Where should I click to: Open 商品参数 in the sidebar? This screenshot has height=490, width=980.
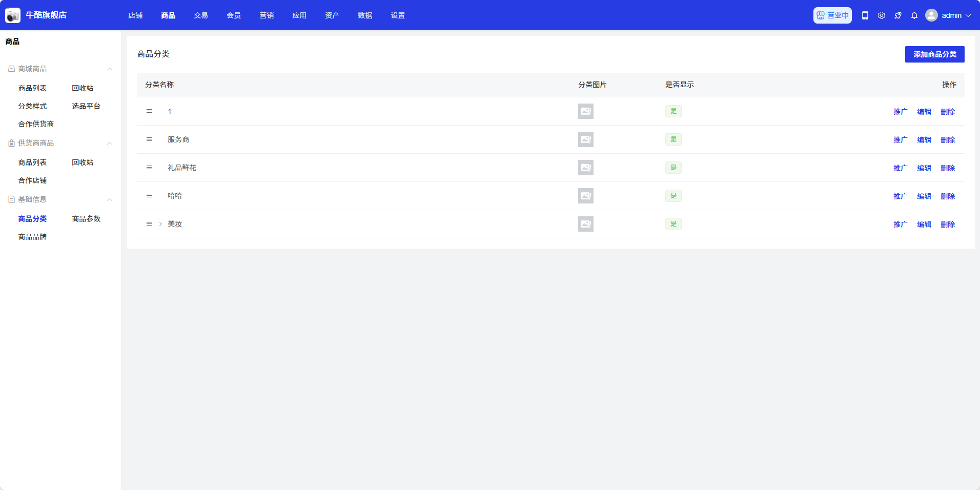tap(86, 219)
